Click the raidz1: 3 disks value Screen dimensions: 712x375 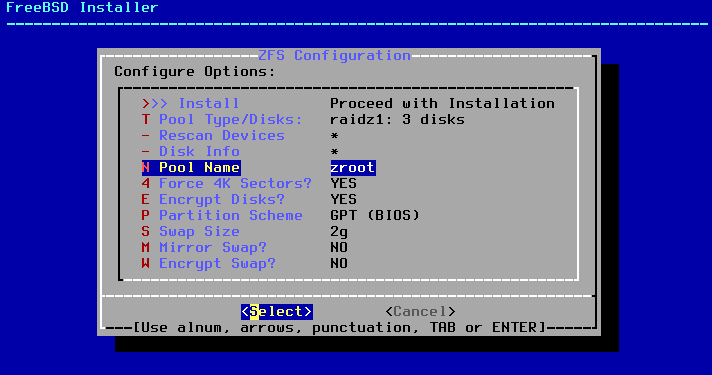pyautogui.click(x=397, y=119)
